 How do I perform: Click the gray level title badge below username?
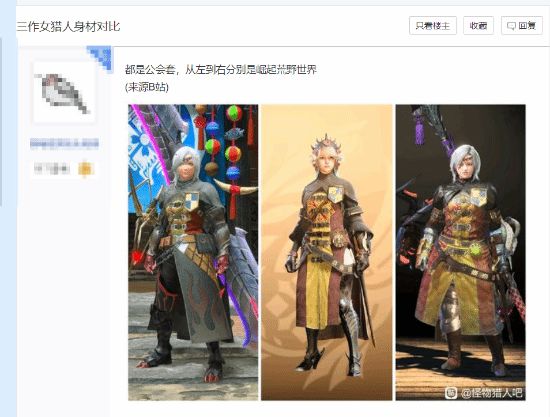[x=51, y=169]
